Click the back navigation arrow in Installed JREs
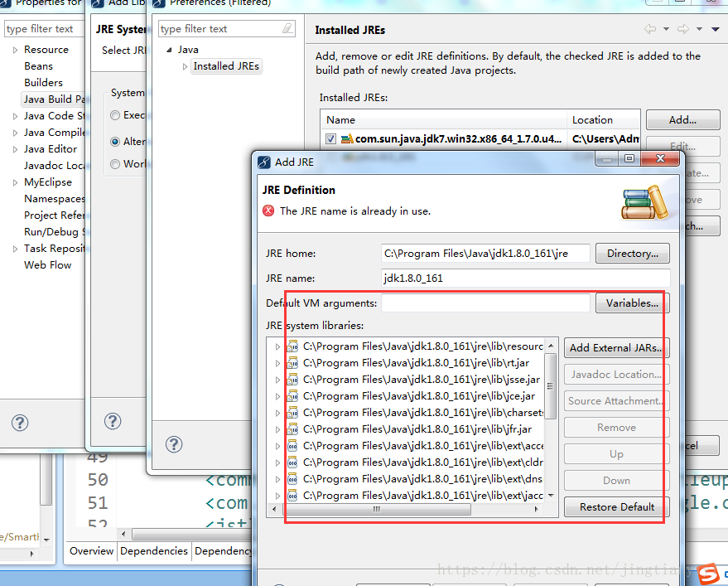Viewport: 728px width, 586px height. [650, 29]
